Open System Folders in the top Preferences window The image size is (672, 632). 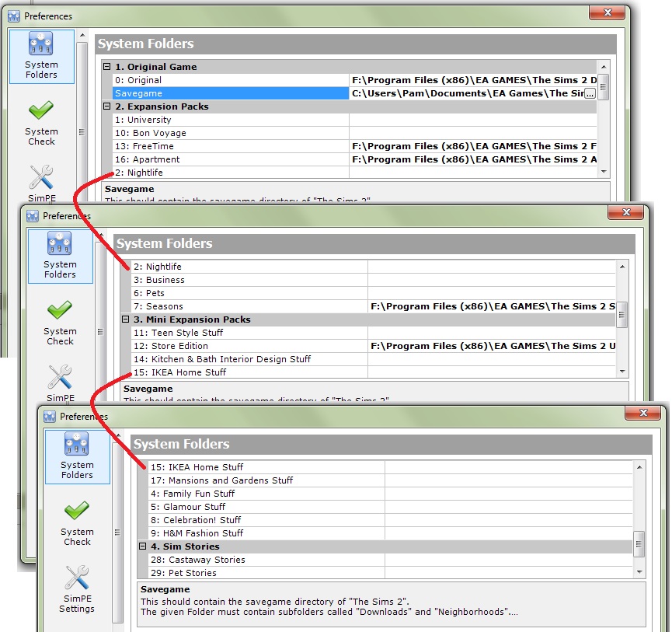41,56
